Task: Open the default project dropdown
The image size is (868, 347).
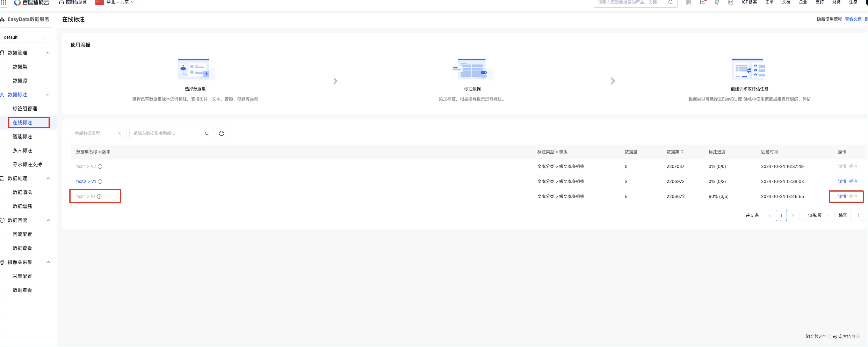Action: [25, 37]
